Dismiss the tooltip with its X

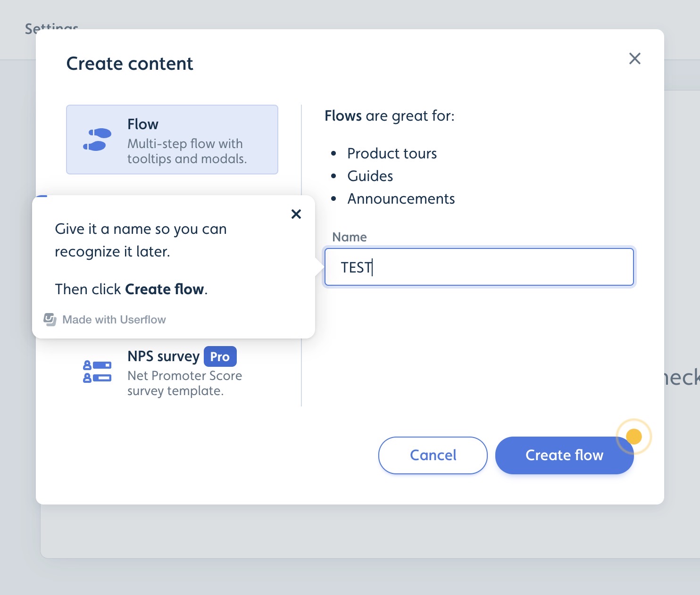(296, 214)
